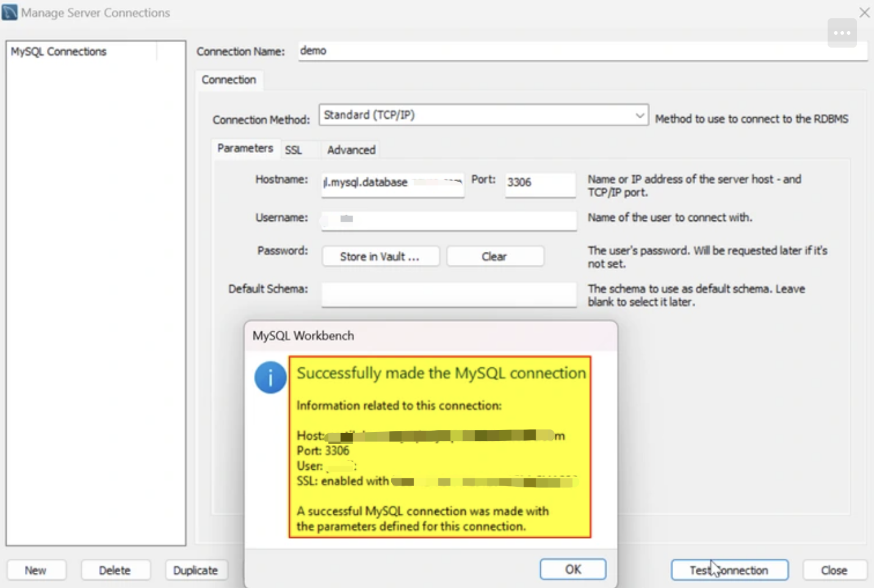
Task: Select the Connection tab
Action: pos(229,80)
